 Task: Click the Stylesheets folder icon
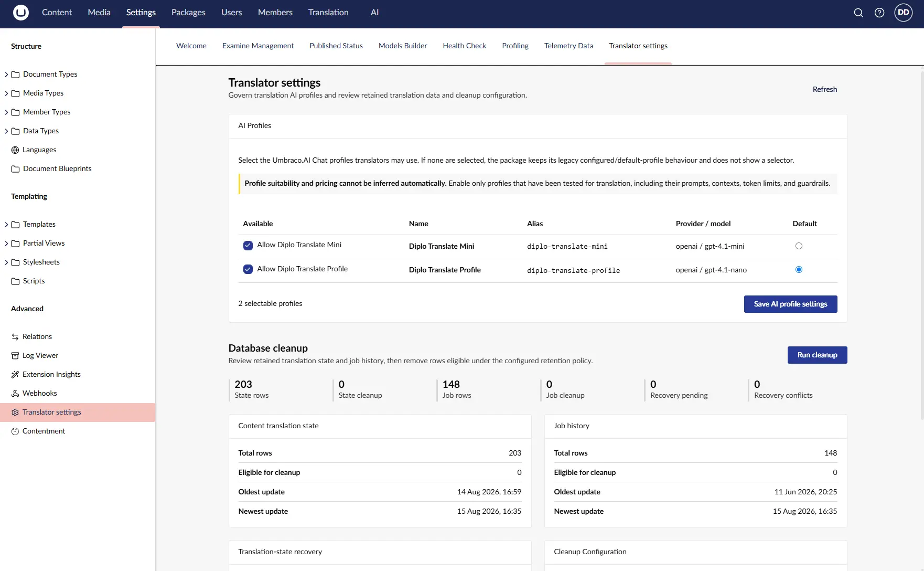[x=16, y=262]
